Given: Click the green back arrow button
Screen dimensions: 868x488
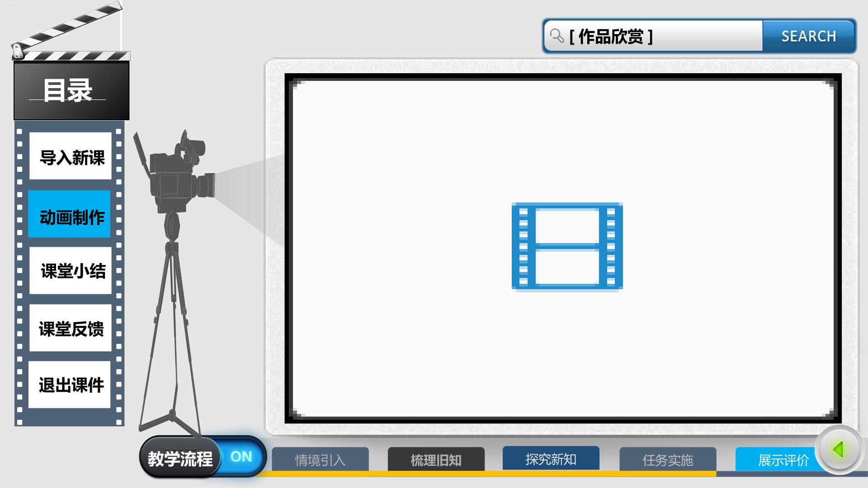Looking at the screenshot, I should click(x=839, y=450).
